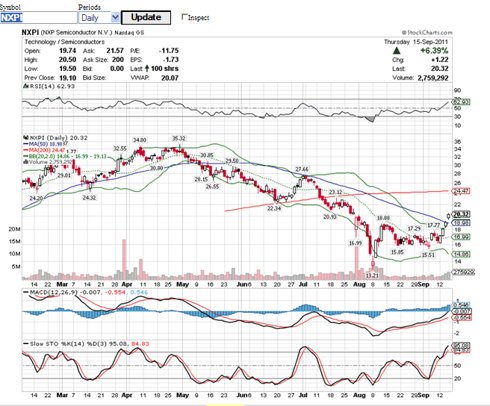Image resolution: width=490 pixels, height=406 pixels.
Task: Click the +6.39% change value
Action: pos(434,51)
